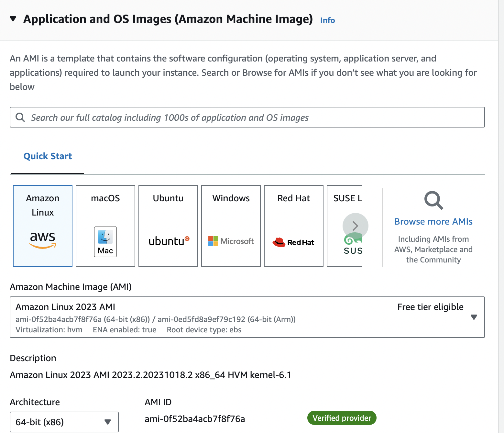Screen dimensions: 504x433
Task: Click the ubuntu logo icon
Action: click(169, 241)
